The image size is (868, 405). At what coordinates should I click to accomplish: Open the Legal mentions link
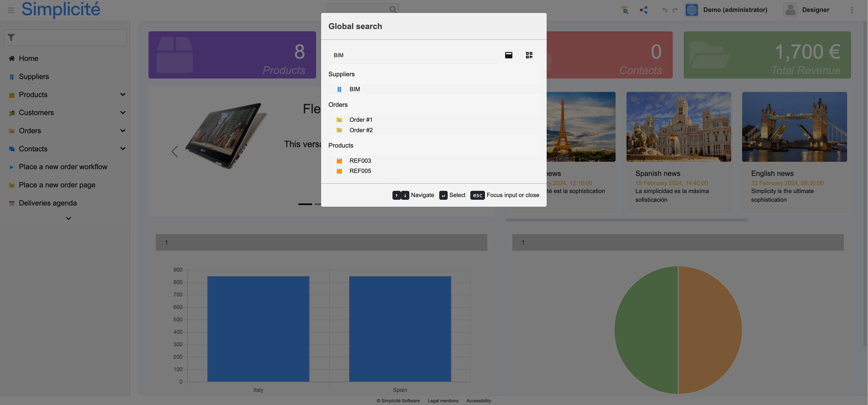pyautogui.click(x=443, y=401)
